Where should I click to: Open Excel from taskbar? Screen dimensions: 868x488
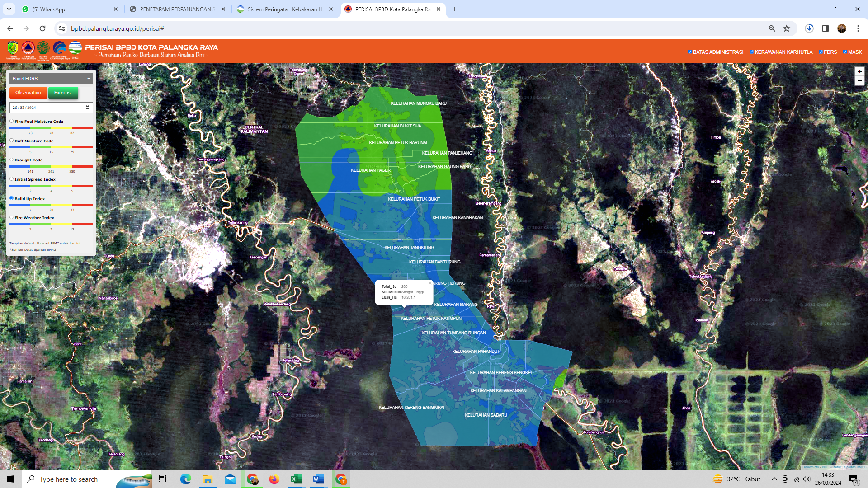[297, 479]
